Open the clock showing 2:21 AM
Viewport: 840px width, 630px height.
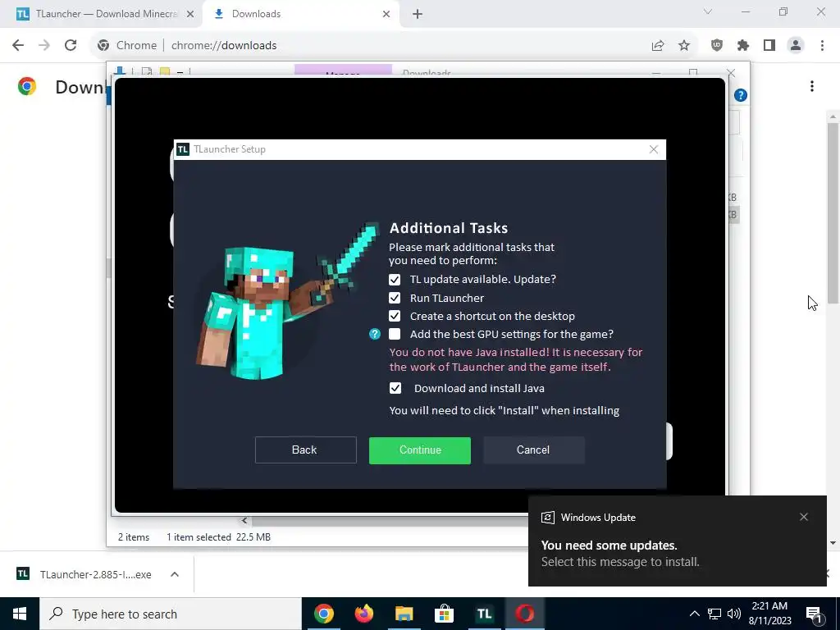tap(769, 614)
